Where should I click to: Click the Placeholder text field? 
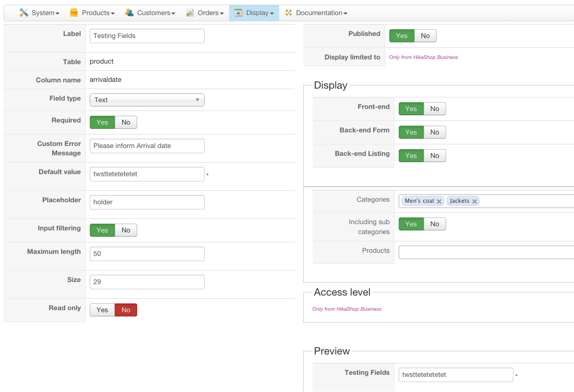coord(147,202)
